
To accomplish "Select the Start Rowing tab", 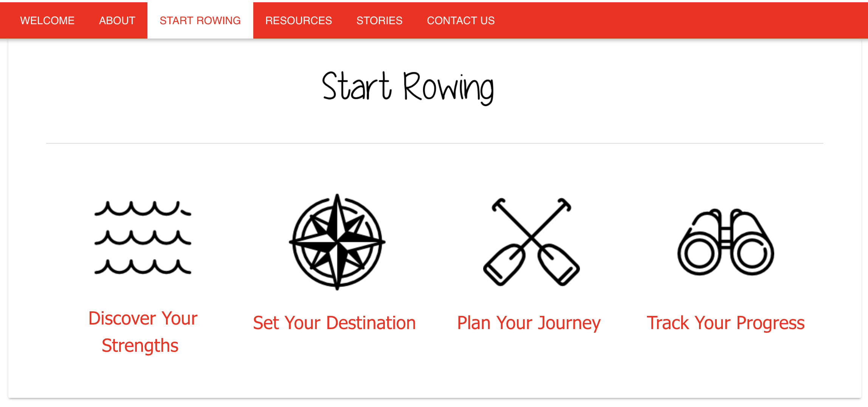I will (200, 20).
